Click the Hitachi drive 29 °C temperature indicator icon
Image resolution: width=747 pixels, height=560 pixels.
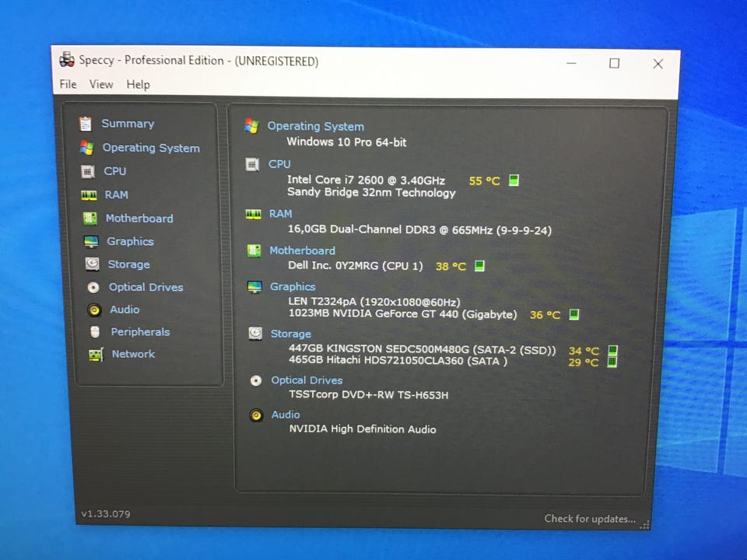[x=612, y=362]
